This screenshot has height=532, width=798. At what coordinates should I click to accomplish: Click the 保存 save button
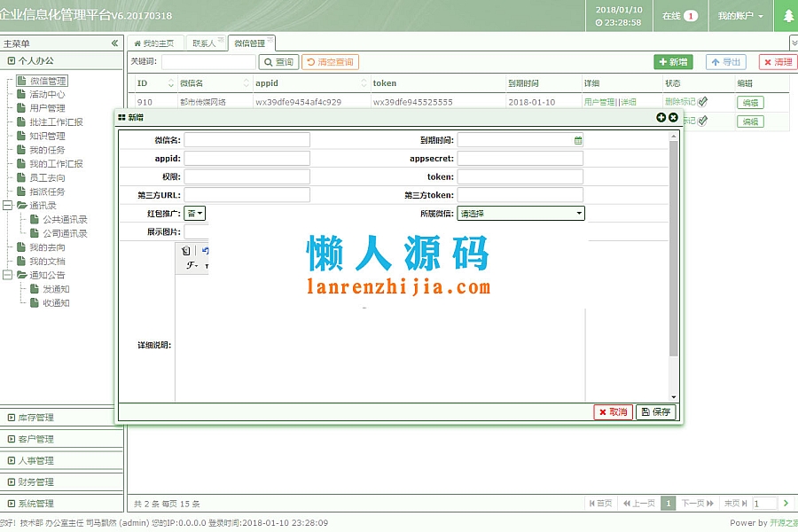click(656, 411)
